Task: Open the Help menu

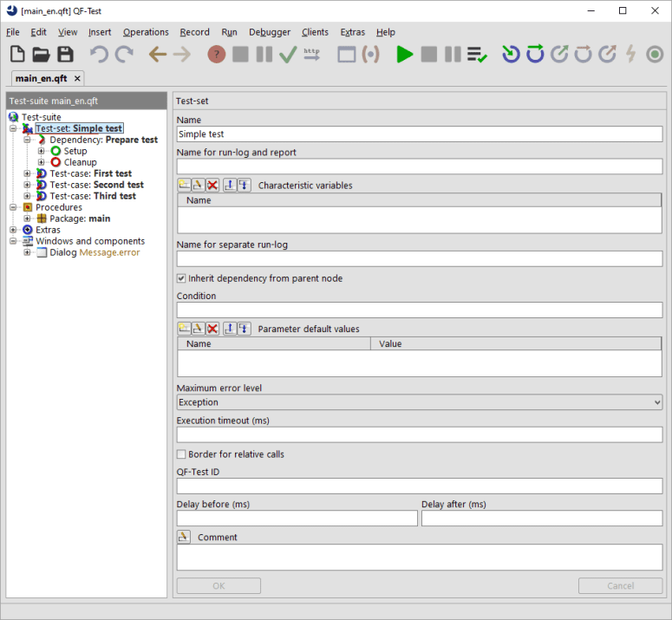Action: [386, 32]
